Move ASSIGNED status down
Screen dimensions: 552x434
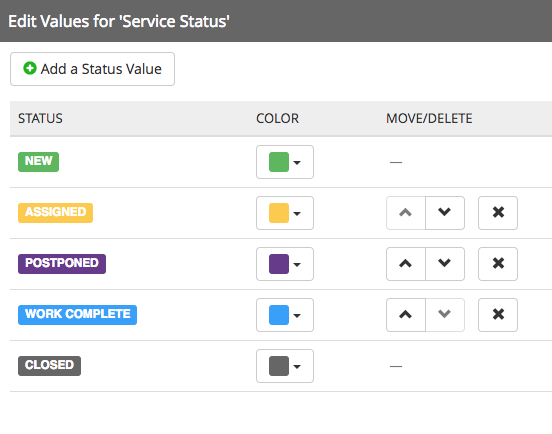[445, 213]
